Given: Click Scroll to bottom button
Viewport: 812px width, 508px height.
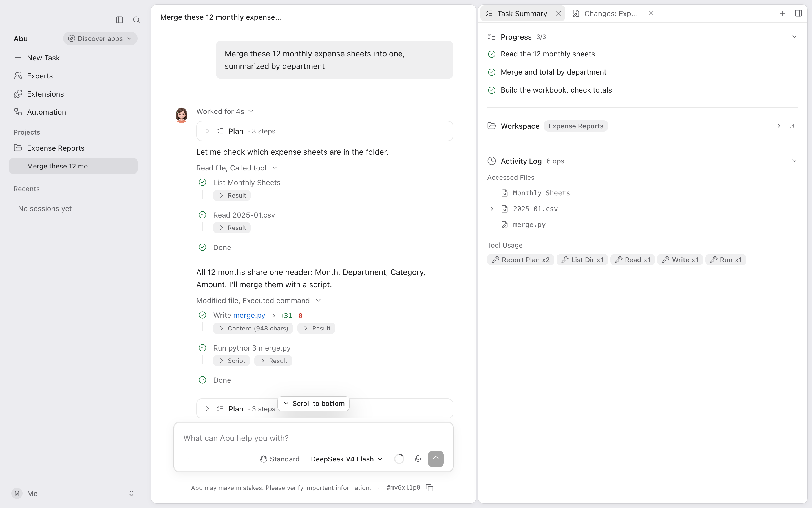Looking at the screenshot, I should tap(314, 404).
